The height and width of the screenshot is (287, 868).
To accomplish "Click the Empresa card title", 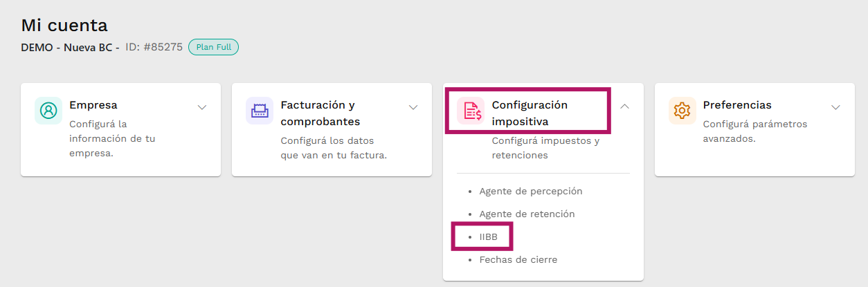I will 93,105.
